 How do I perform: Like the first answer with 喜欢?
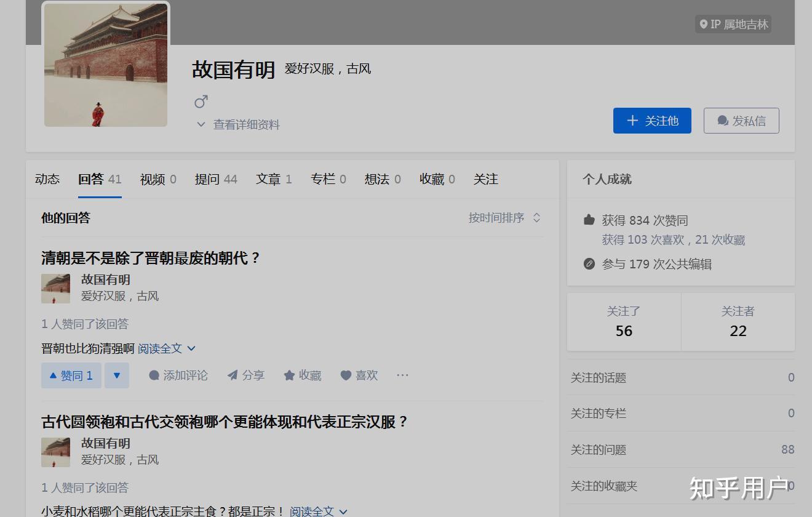[359, 375]
